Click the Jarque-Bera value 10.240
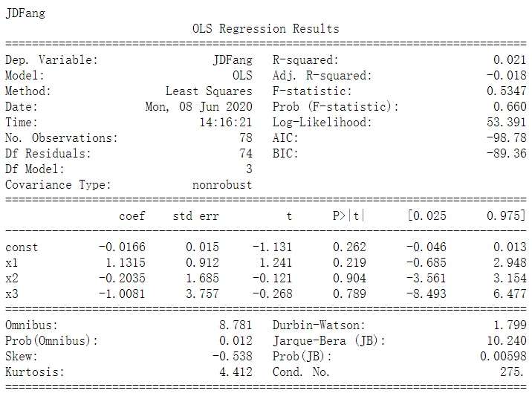 (x=506, y=340)
